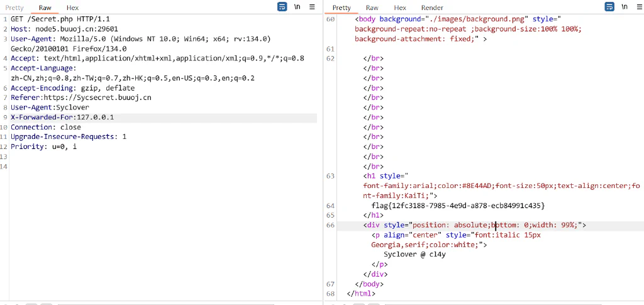Click the GET /Secret.php request line

pos(60,19)
